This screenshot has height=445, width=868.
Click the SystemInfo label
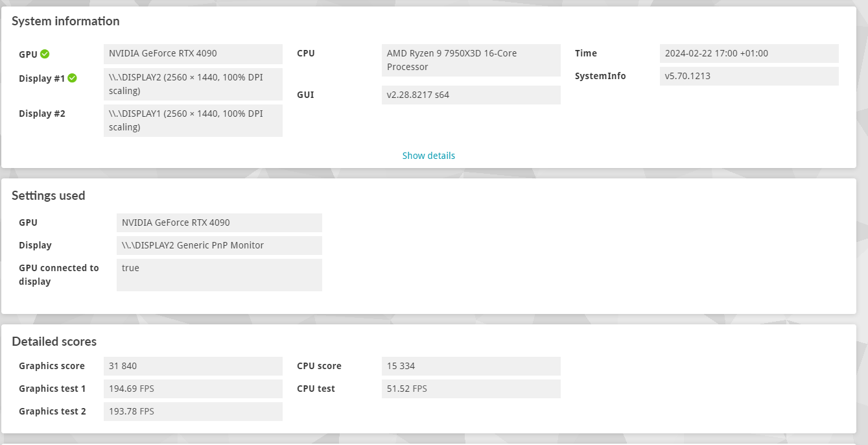pyautogui.click(x=600, y=76)
